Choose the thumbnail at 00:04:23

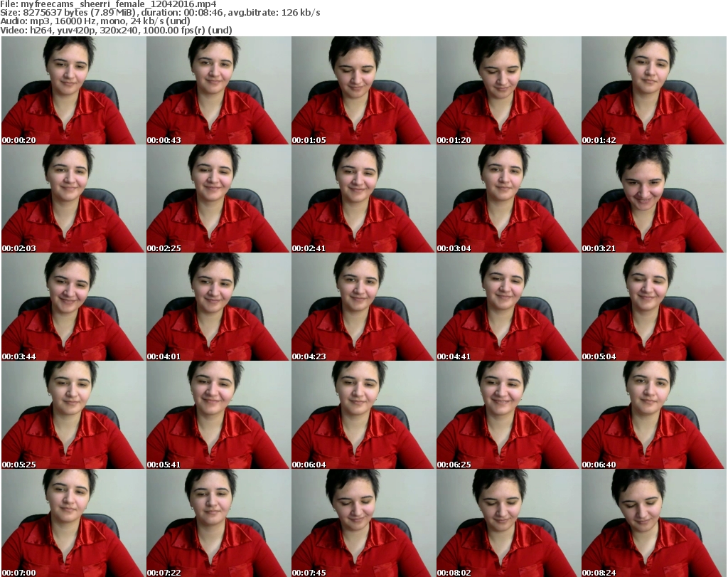pos(363,307)
